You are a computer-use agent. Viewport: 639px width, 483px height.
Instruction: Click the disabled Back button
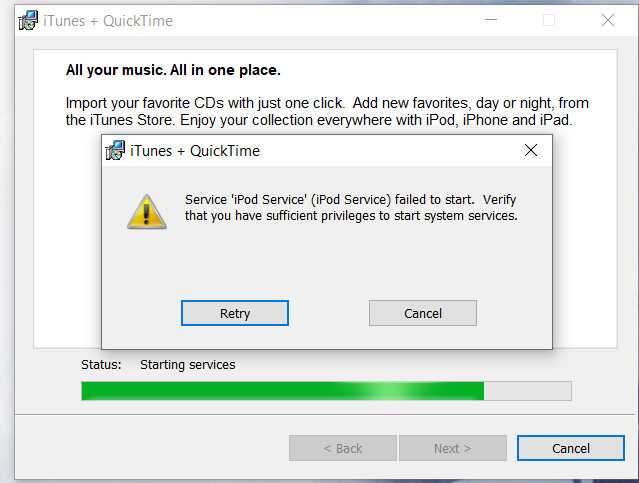343,448
